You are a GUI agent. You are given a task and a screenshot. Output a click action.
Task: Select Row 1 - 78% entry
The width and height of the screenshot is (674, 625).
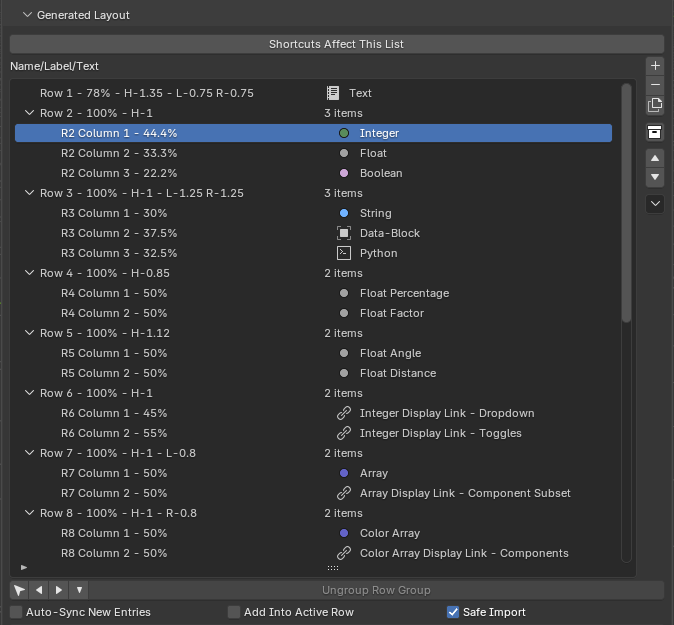313,93
